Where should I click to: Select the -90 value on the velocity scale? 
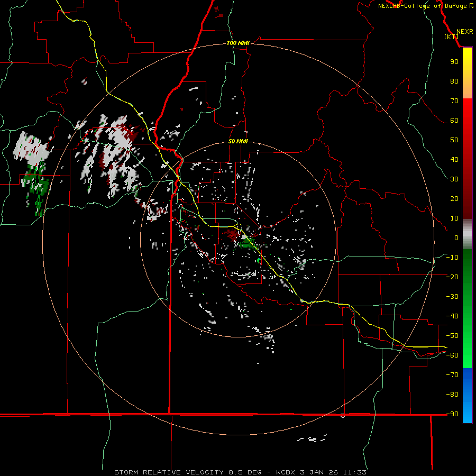point(452,414)
